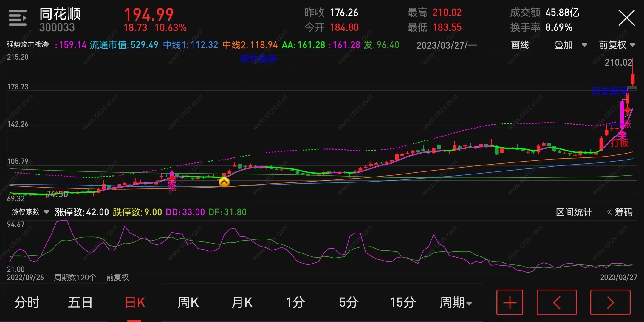Switch to the 分时 intraday tab
The image size is (644, 322).
[27, 302]
